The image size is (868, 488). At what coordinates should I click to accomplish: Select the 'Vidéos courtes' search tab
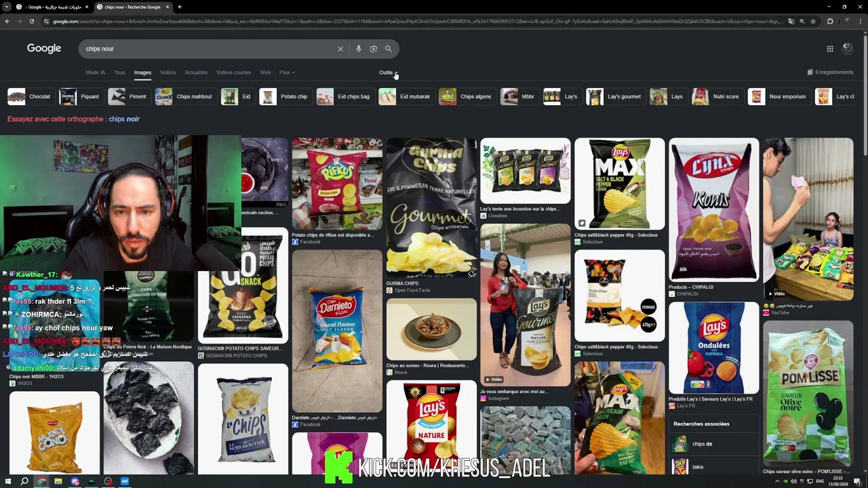pos(233,73)
